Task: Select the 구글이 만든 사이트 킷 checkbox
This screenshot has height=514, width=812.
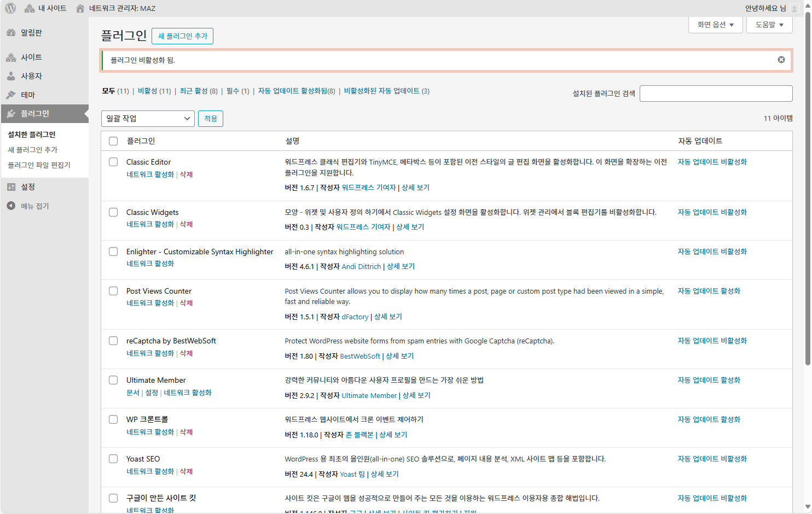Action: tap(113, 498)
